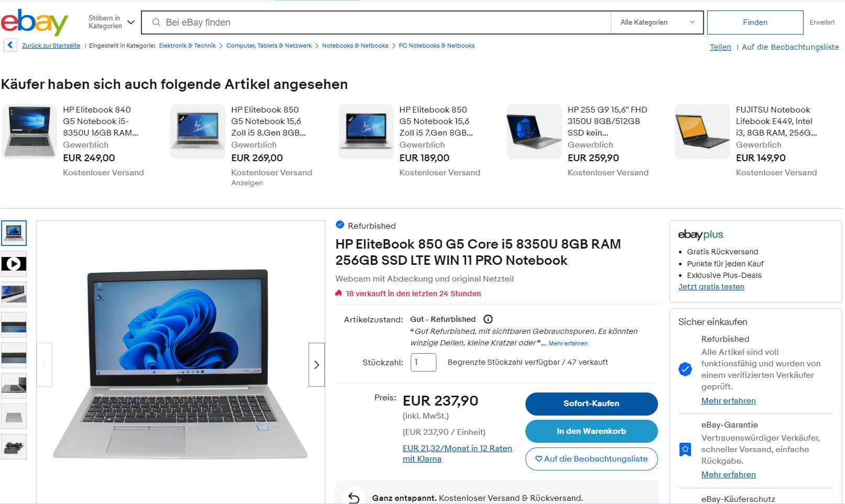Screen dimensions: 845x504
Task: Click the Stückzahl quantity field
Action: point(423,362)
